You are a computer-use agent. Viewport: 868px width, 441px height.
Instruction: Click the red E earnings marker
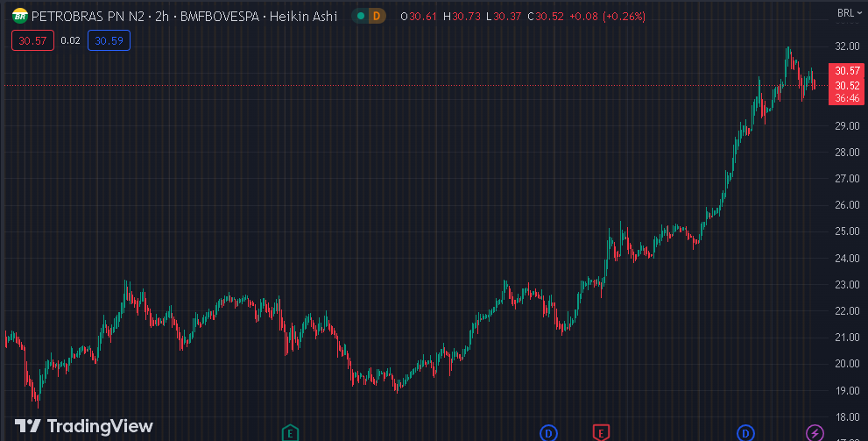[x=601, y=433]
